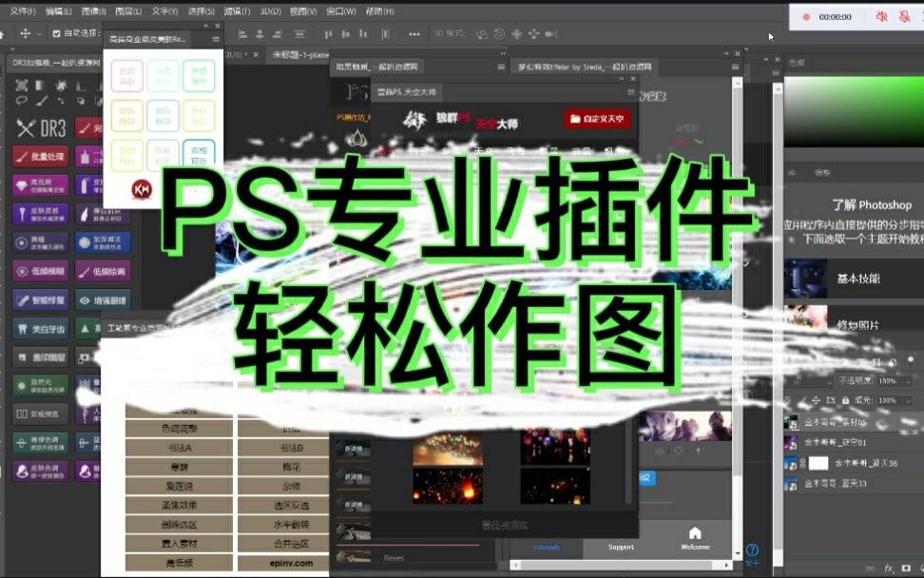Hide the 金木哥哥_素材05 layer
Image resolution: width=924 pixels, height=578 pixels.
point(782,423)
